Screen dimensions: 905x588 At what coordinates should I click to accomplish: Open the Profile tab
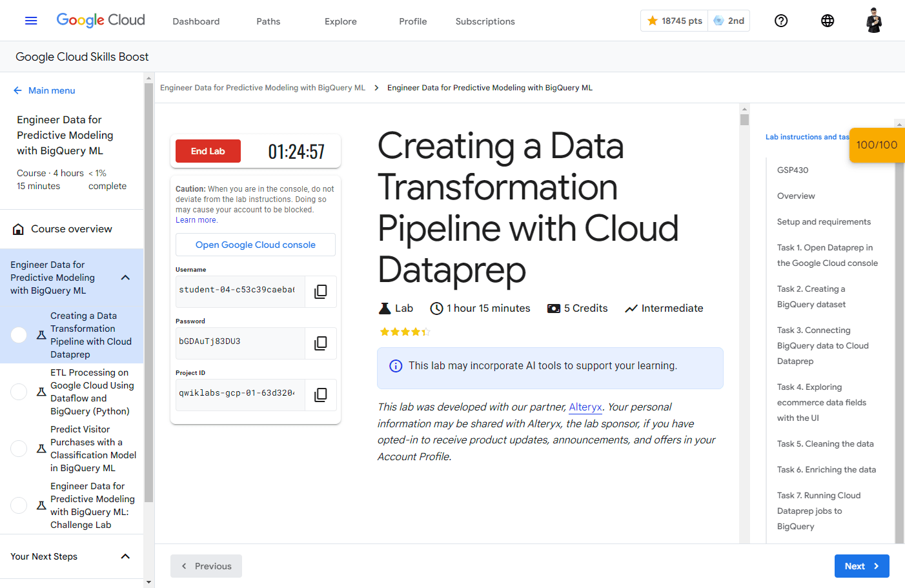[413, 21]
